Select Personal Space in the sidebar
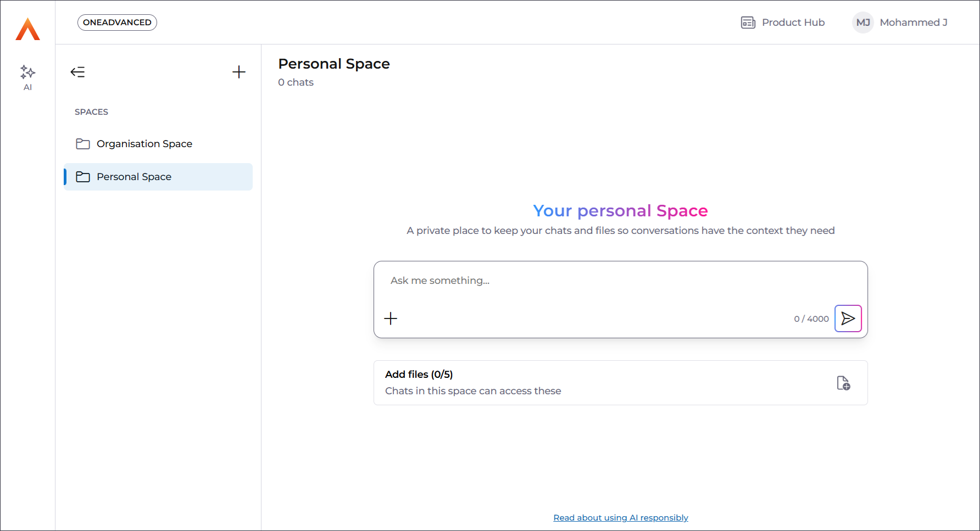980x531 pixels. point(158,177)
